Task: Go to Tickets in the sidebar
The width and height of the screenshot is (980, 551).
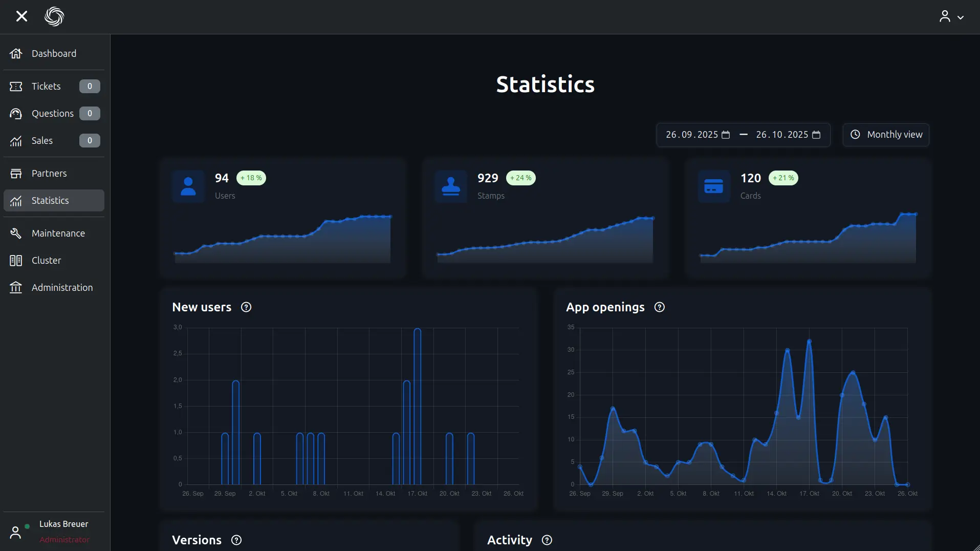Action: (46, 87)
